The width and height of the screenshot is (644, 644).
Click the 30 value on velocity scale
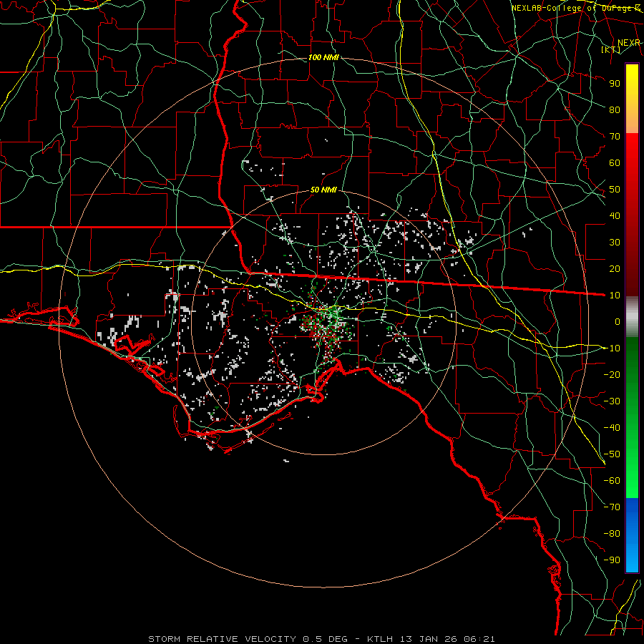[x=615, y=243]
